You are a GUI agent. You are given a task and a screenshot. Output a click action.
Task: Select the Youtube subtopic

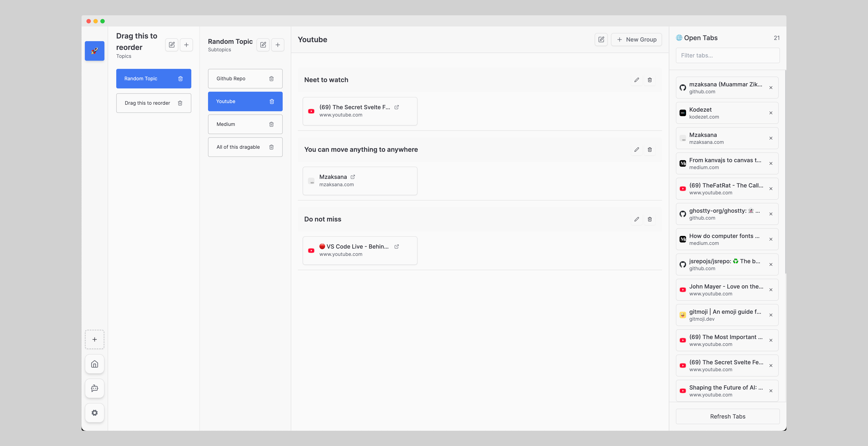coord(245,101)
